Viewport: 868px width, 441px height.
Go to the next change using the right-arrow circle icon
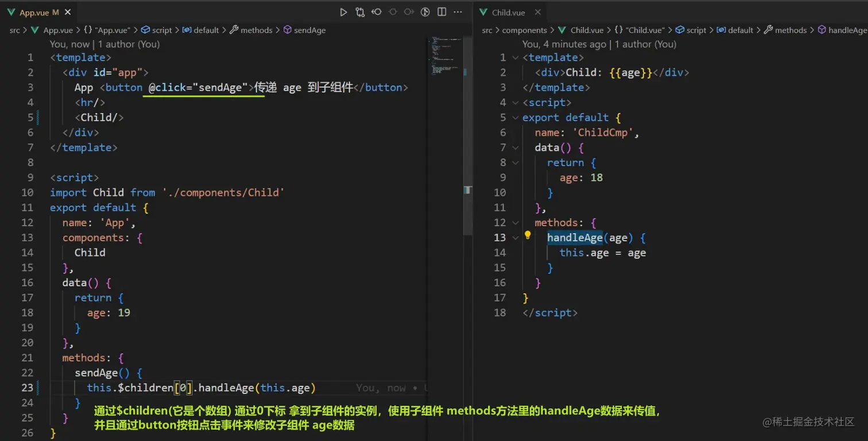tap(409, 12)
